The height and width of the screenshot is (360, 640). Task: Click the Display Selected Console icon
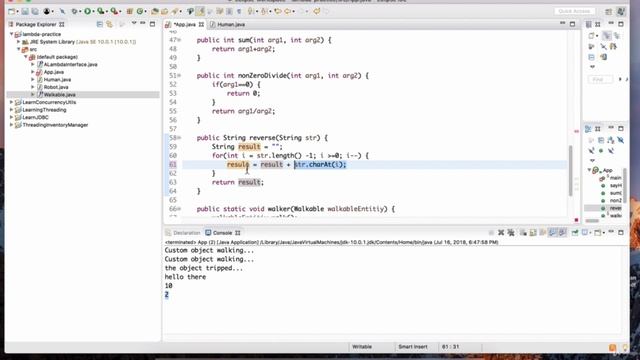point(586,233)
